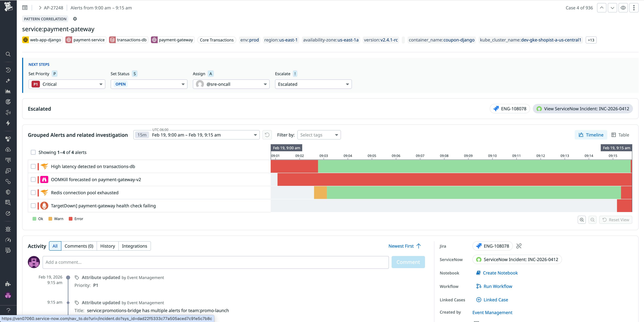
Task: Check the checkbox for High latency detected on transactions-db
Action: click(x=33, y=166)
